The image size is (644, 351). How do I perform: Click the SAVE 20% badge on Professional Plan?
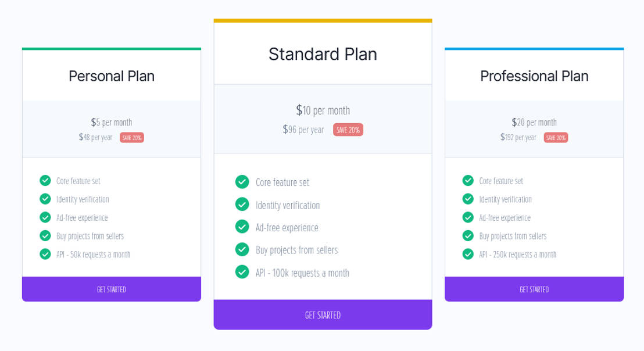pos(555,137)
